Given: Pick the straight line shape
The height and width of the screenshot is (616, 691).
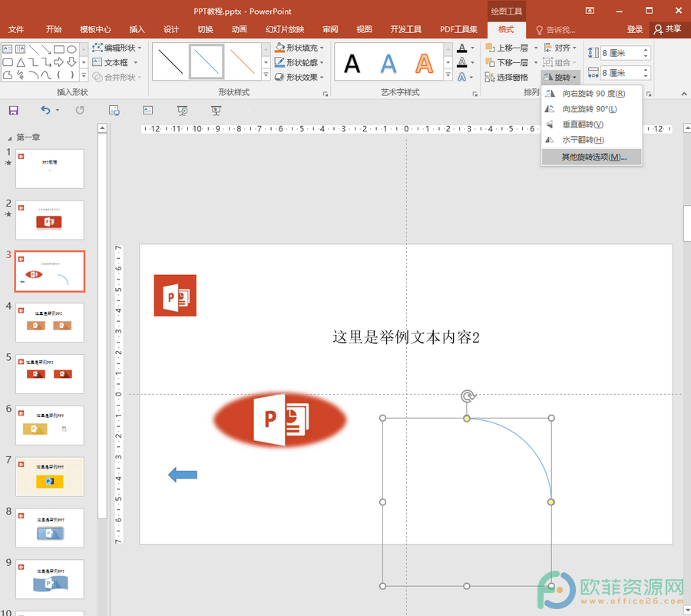Looking at the screenshot, I should point(33,49).
